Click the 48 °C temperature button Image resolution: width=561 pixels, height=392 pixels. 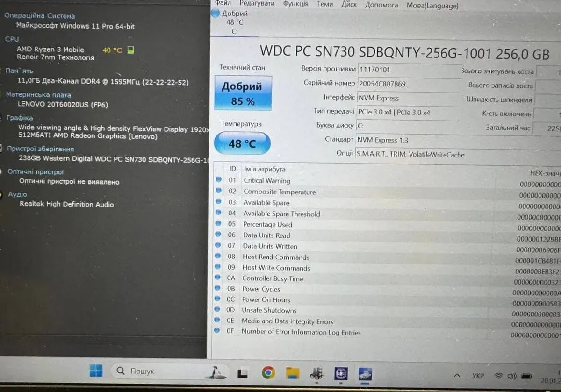[242, 143]
